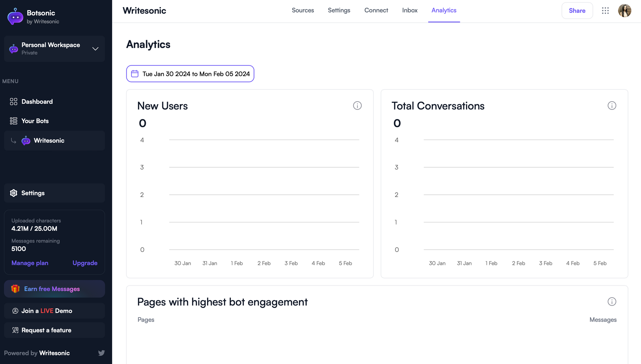
Task: View info on Pages with highest bot engagement
Action: click(x=612, y=302)
